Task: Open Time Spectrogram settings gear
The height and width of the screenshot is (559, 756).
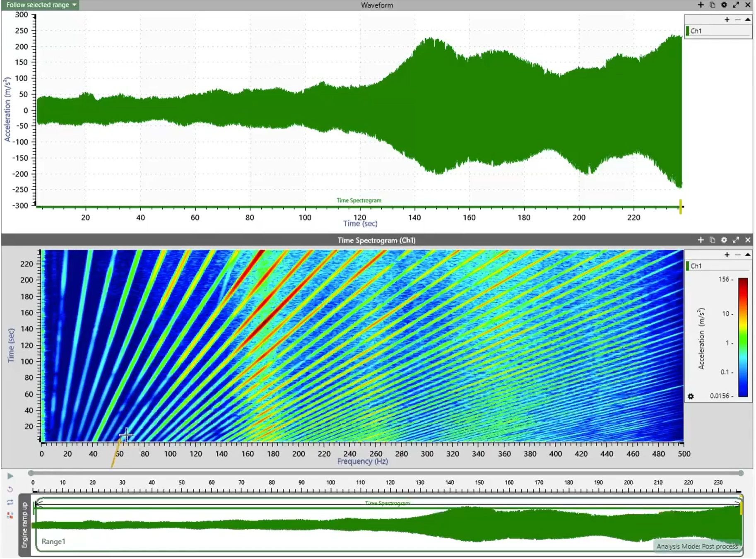Action: pos(724,240)
